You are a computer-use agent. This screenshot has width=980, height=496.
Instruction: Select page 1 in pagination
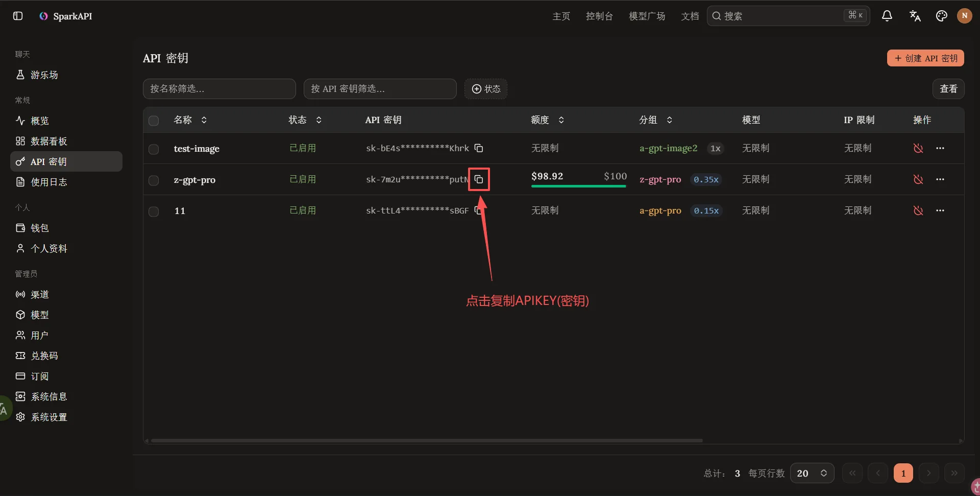click(903, 473)
